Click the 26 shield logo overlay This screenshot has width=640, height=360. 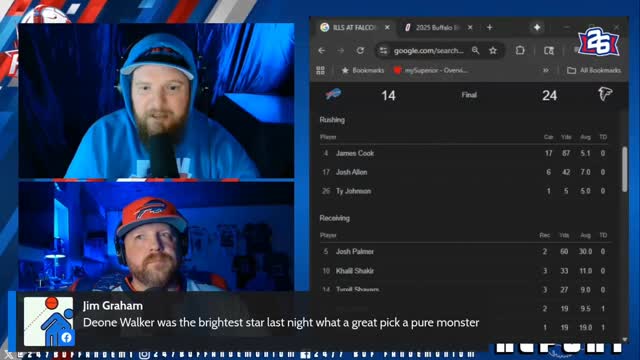click(599, 42)
